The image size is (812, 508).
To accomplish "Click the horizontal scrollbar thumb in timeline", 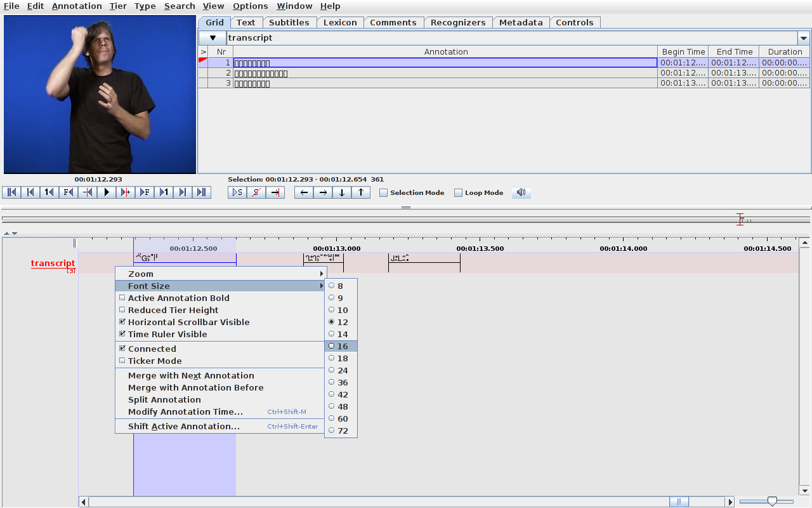I will click(x=679, y=502).
